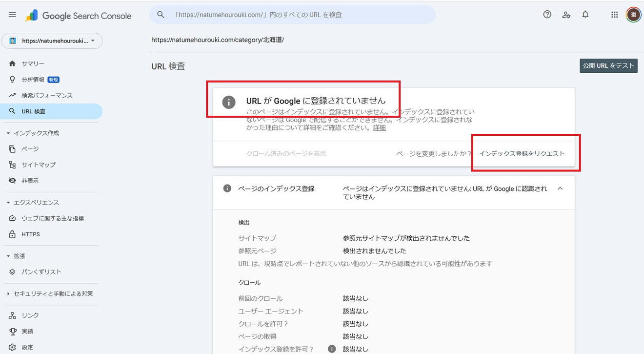Click the gear icon beside 設定
Viewport: 644px width, 354px height.
coord(12,347)
